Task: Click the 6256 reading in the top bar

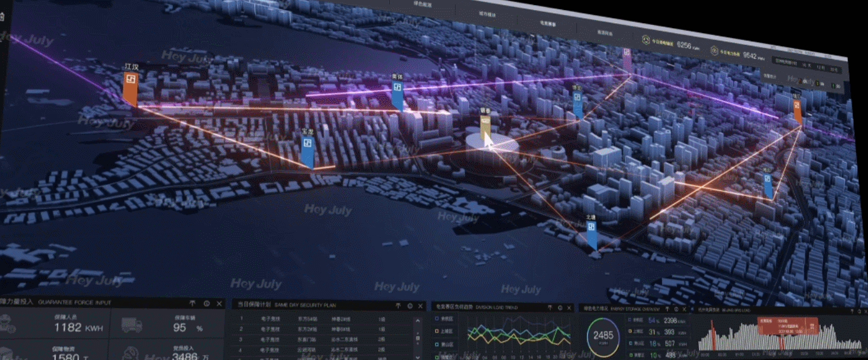Action: (683, 44)
